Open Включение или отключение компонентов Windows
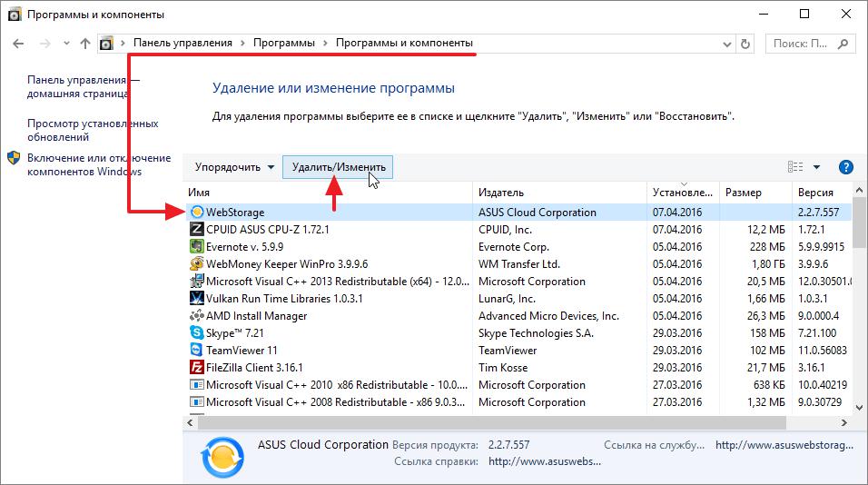The width and height of the screenshot is (868, 485). [99, 164]
